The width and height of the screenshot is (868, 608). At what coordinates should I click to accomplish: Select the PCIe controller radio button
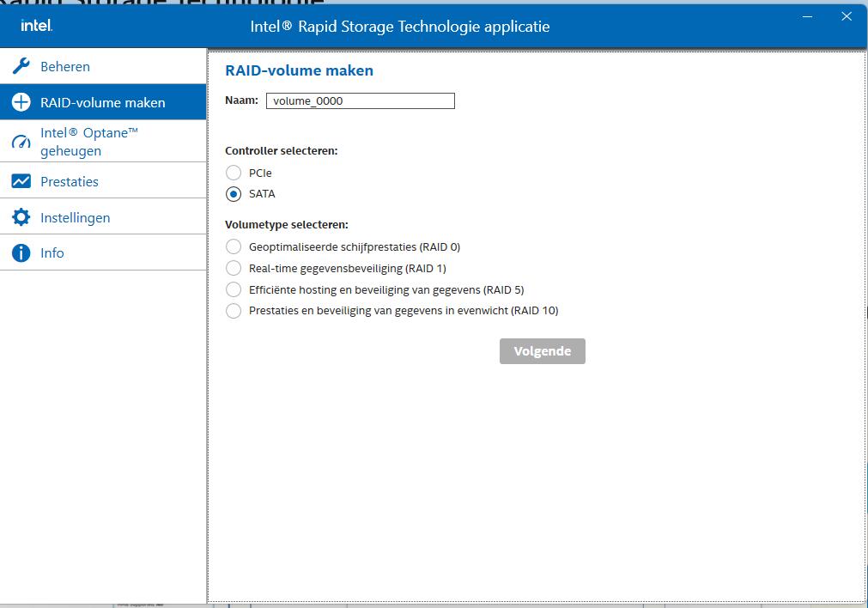234,173
